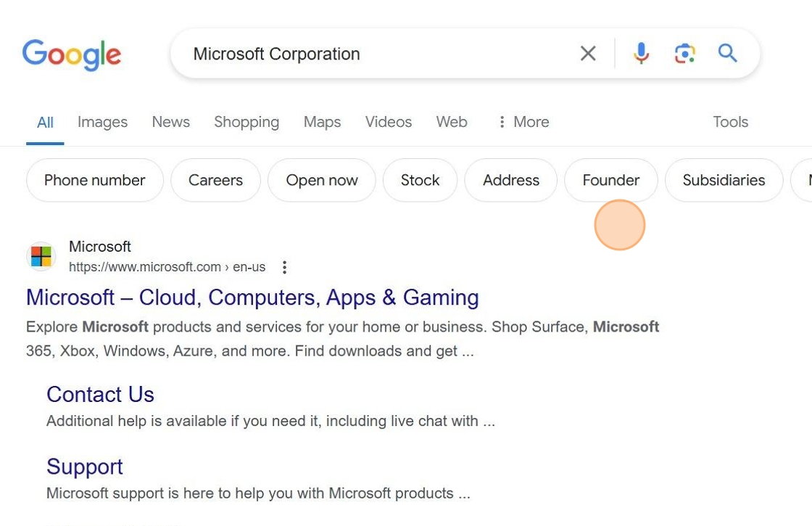Expand the More search categories menu

[x=523, y=122]
